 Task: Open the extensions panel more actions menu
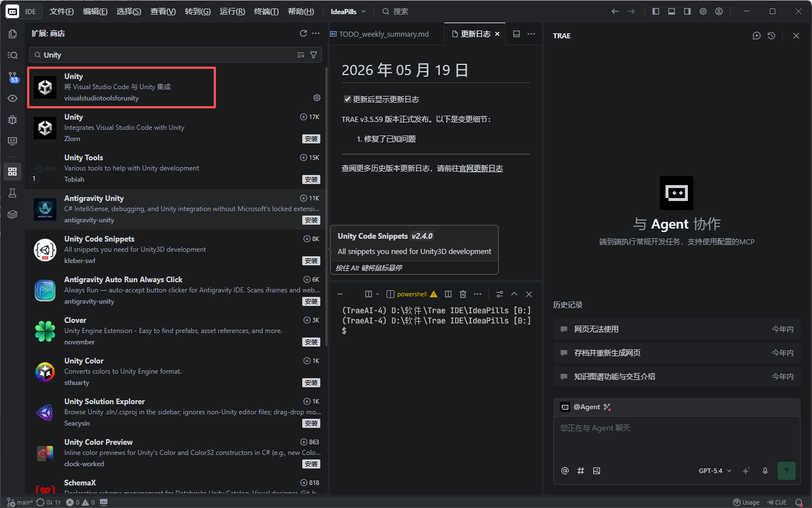point(316,34)
